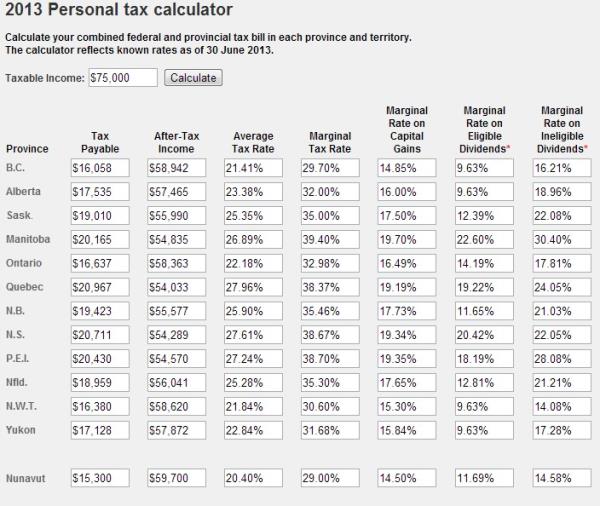Screen dimensions: 600x506
Task: Click Nunavut Ineligible Dividends rate field
Action: tap(561, 479)
